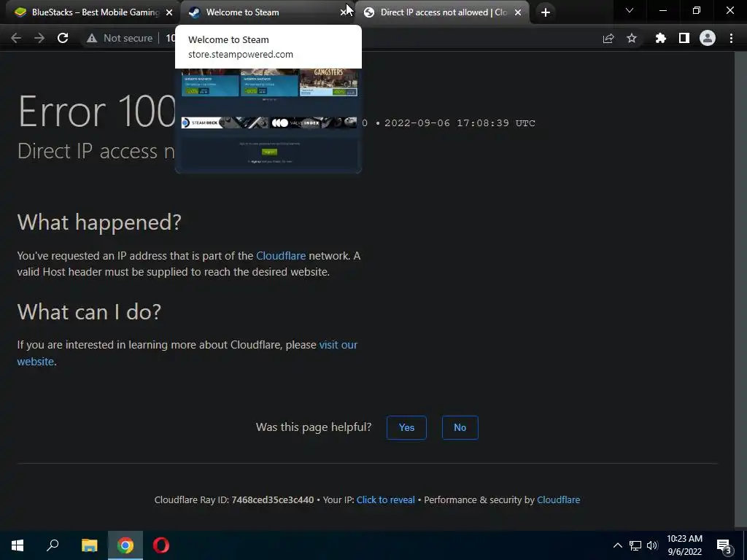Go forward to next page
Screen dimensions: 747x560
(x=39, y=38)
